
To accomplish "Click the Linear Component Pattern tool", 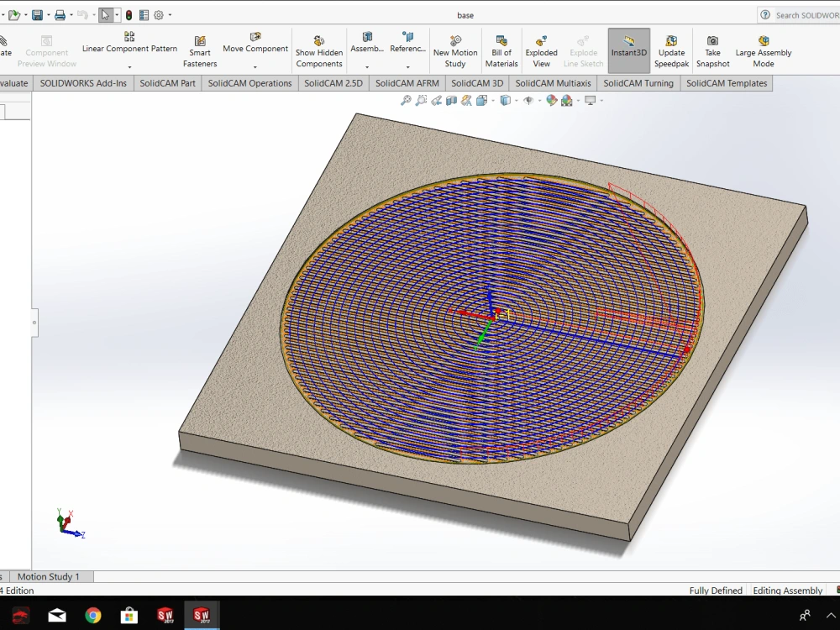I will [x=129, y=42].
